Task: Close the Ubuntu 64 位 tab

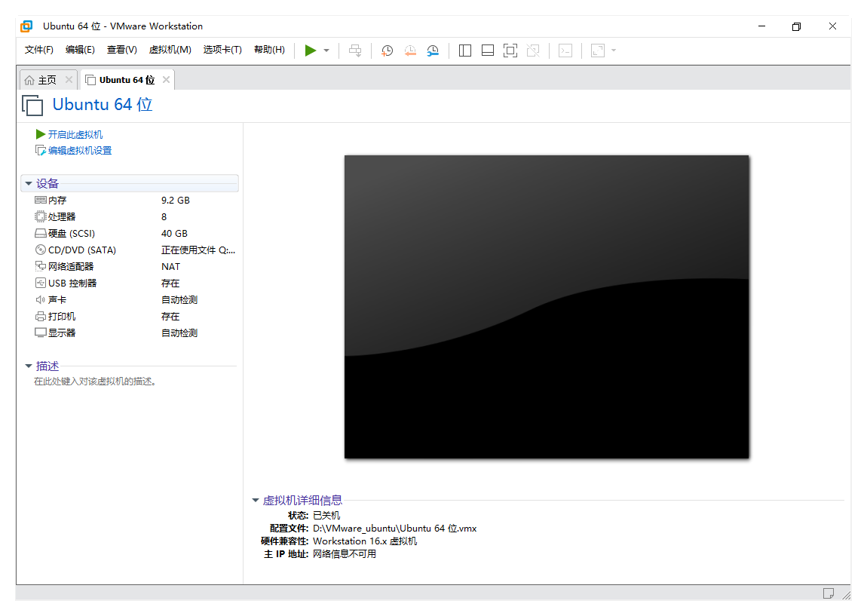Action: coord(166,80)
